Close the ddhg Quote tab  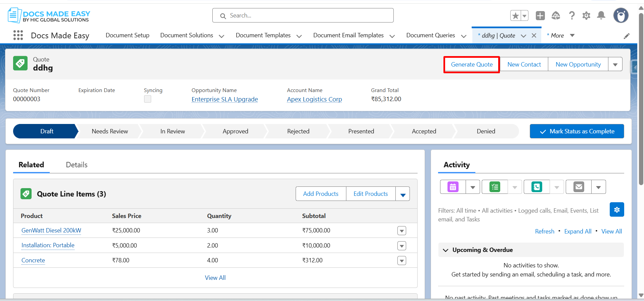(x=534, y=36)
